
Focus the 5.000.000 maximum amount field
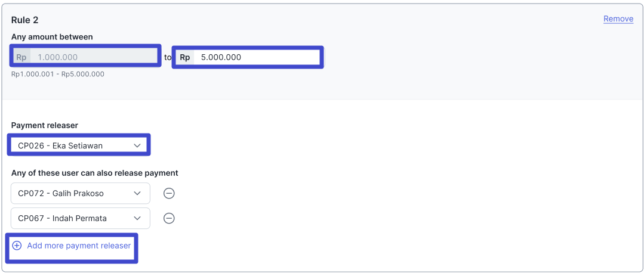coord(257,57)
